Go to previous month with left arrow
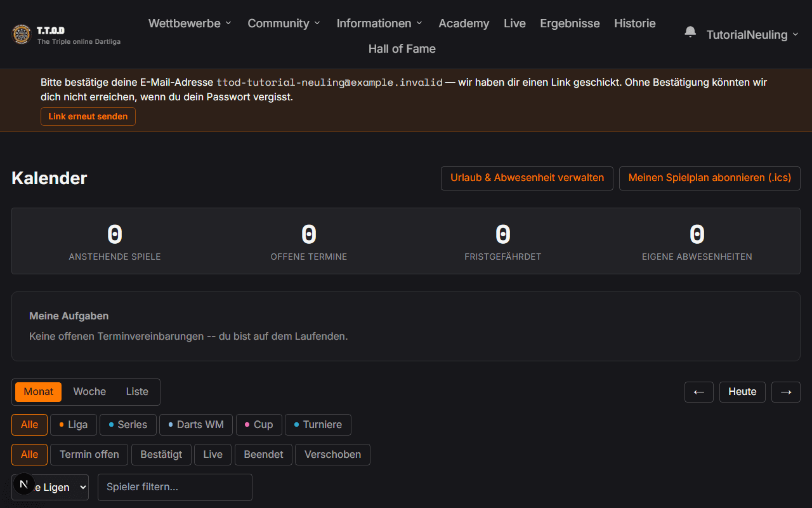The image size is (812, 508). (699, 392)
